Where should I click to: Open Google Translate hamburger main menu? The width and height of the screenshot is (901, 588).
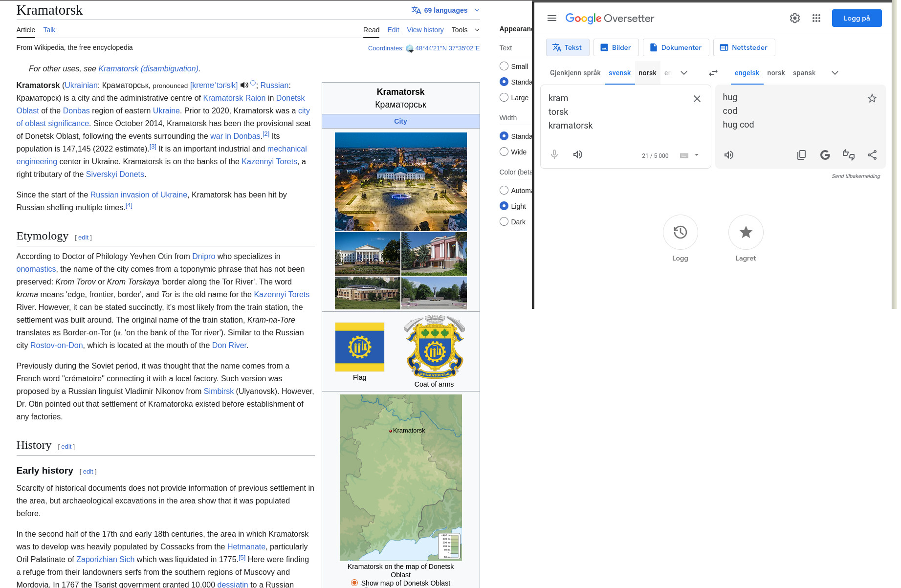coord(552,18)
